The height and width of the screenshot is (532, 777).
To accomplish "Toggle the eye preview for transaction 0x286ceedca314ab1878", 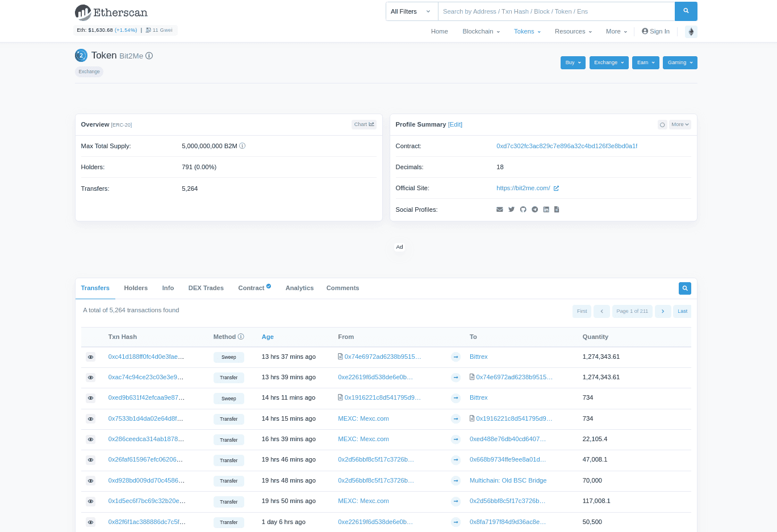I will [x=90, y=439].
